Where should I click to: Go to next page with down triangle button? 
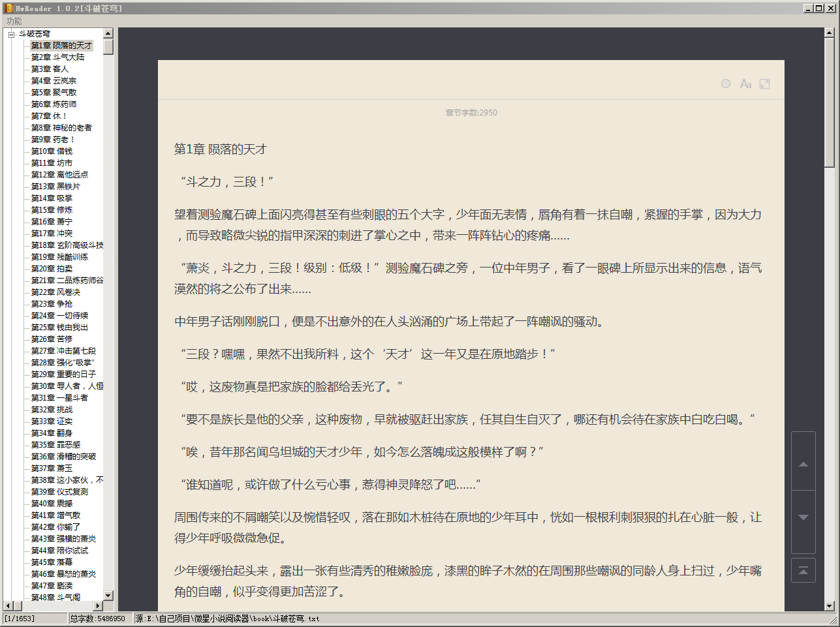(x=803, y=517)
